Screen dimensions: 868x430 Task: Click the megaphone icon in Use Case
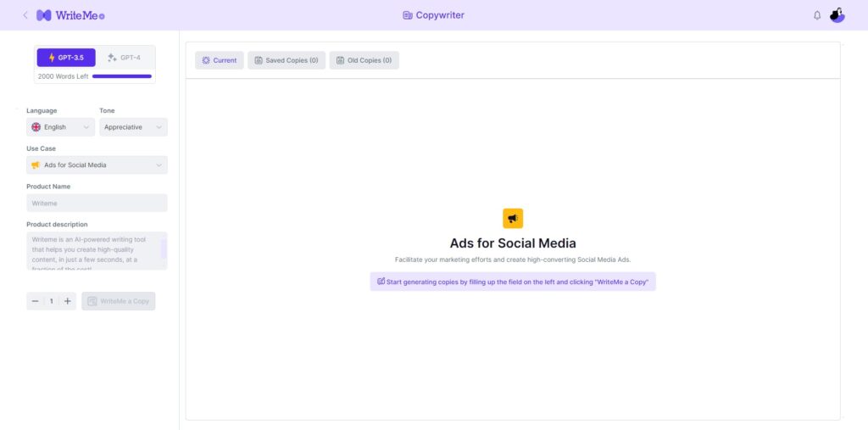pos(36,165)
